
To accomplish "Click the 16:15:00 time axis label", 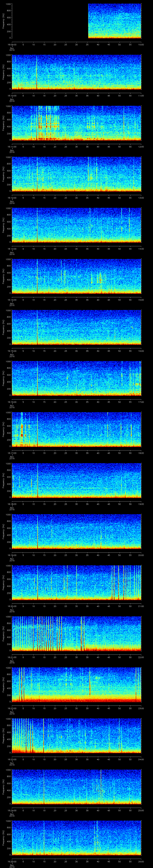I will point(12,351).
